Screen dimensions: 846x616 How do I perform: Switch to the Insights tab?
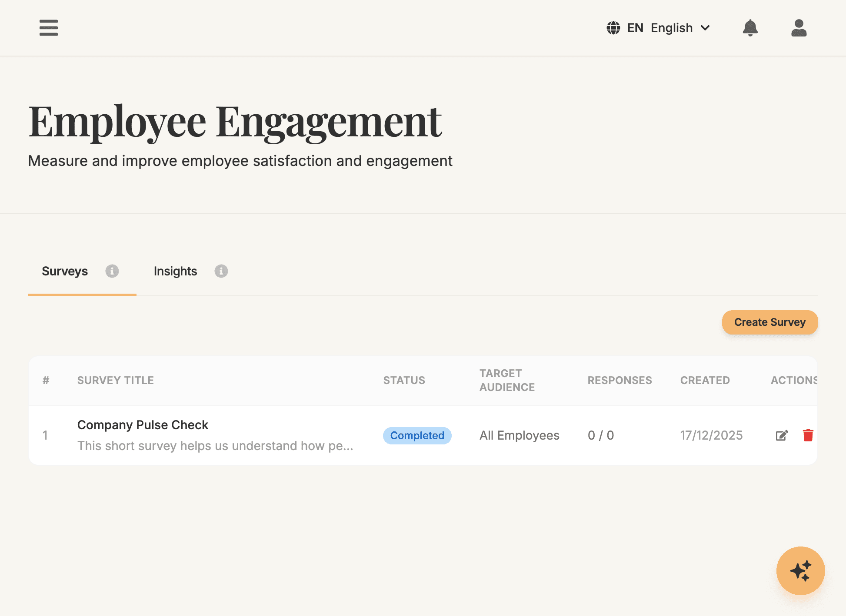175,271
